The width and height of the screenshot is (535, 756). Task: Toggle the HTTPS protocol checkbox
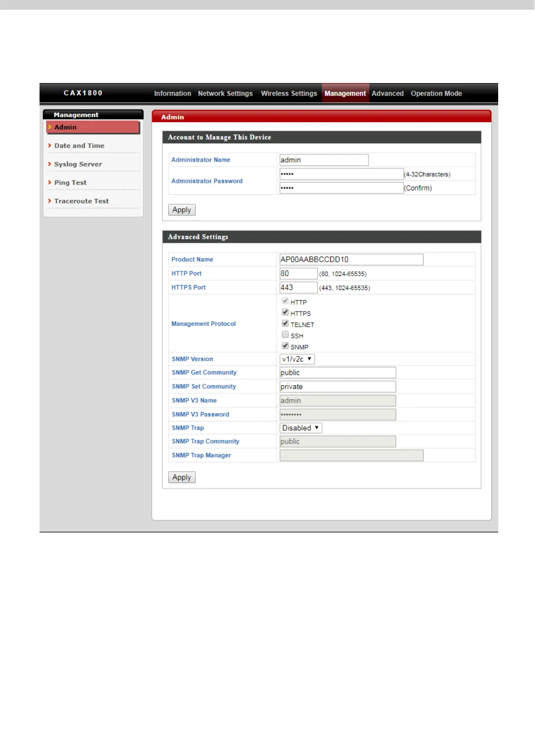[285, 312]
